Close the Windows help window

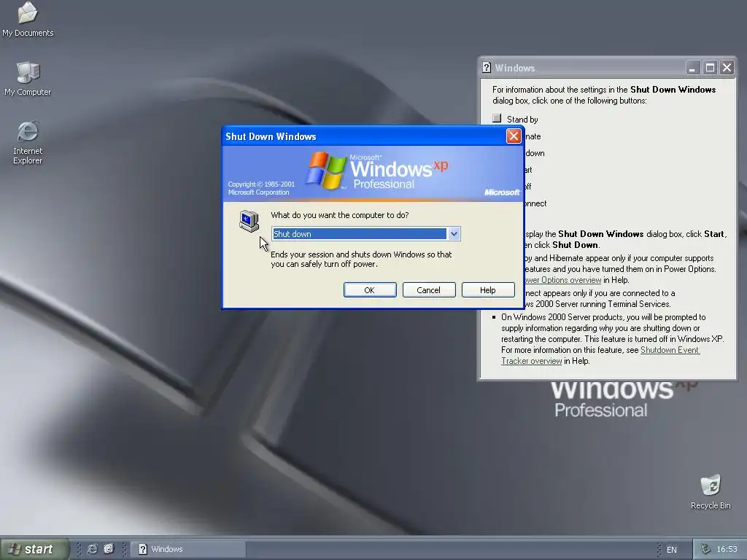click(727, 68)
